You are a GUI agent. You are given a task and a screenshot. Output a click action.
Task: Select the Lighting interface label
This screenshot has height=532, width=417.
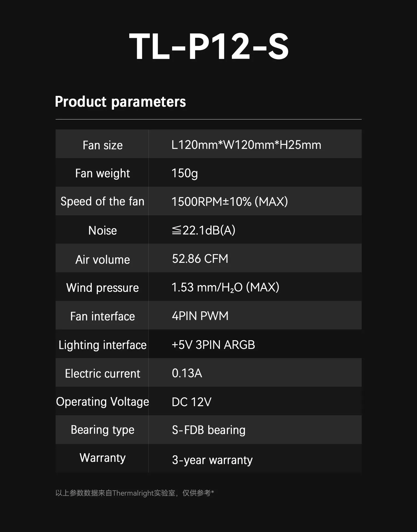click(x=103, y=345)
